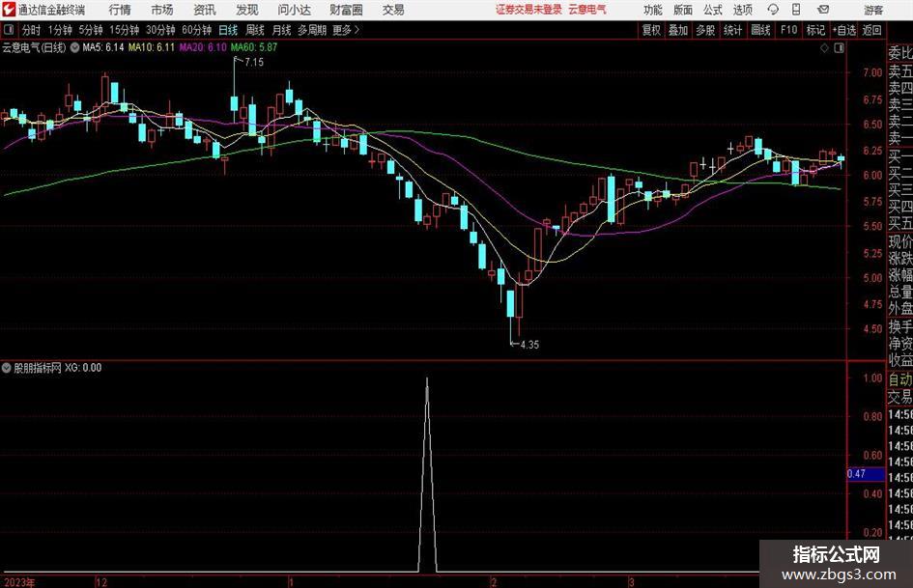Click the MA10: 6.11 label
Screen dimensions: 913x588
point(152,47)
